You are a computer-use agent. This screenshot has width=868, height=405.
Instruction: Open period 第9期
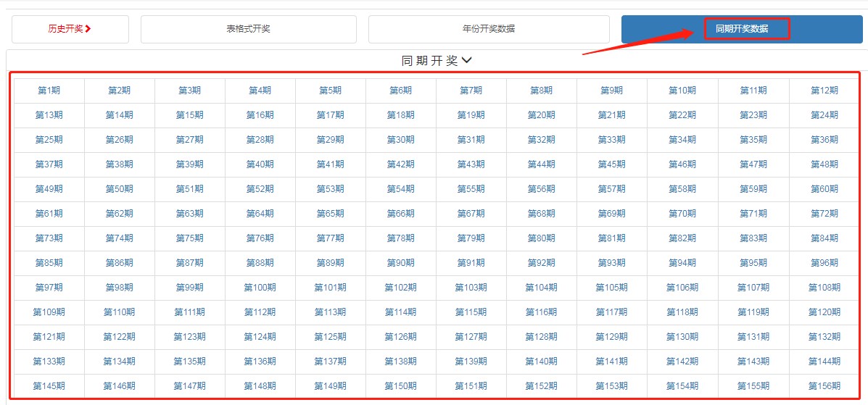coord(612,91)
